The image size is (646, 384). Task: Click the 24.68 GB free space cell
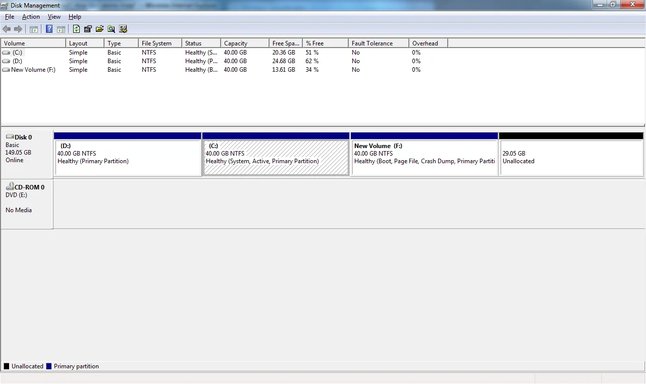click(x=283, y=61)
